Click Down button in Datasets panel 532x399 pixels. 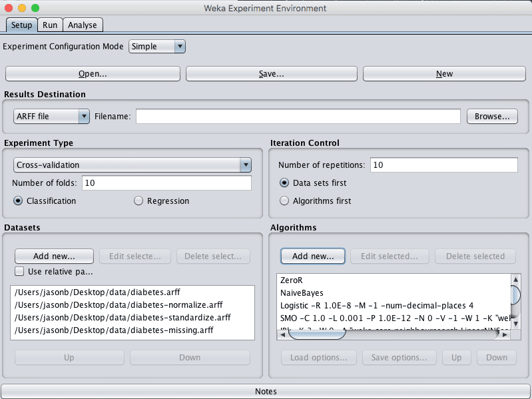pos(190,358)
